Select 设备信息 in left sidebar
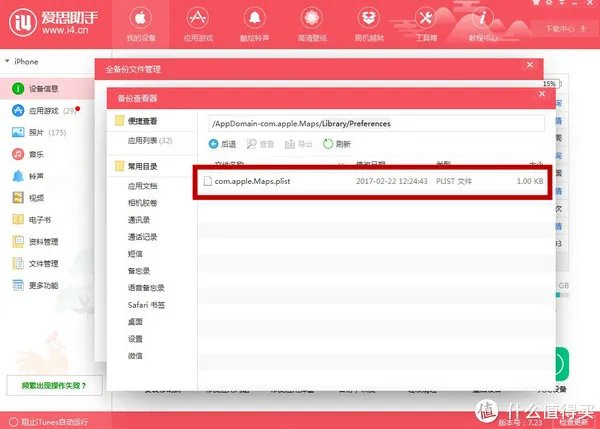Viewport: 600px width, 429px height. click(x=47, y=88)
